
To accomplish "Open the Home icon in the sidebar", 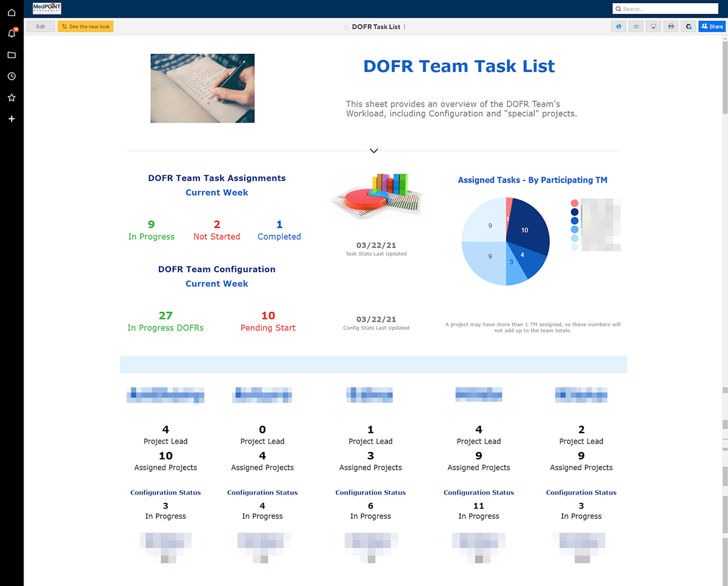I will (12, 12).
